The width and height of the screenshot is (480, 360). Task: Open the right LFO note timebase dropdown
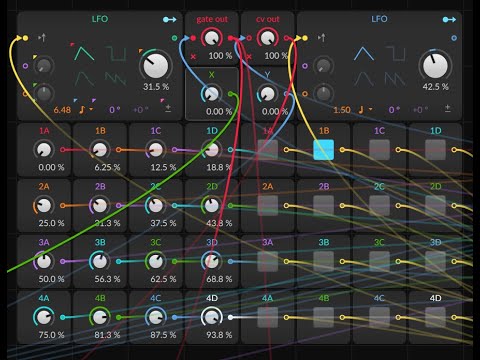pyautogui.click(x=365, y=109)
